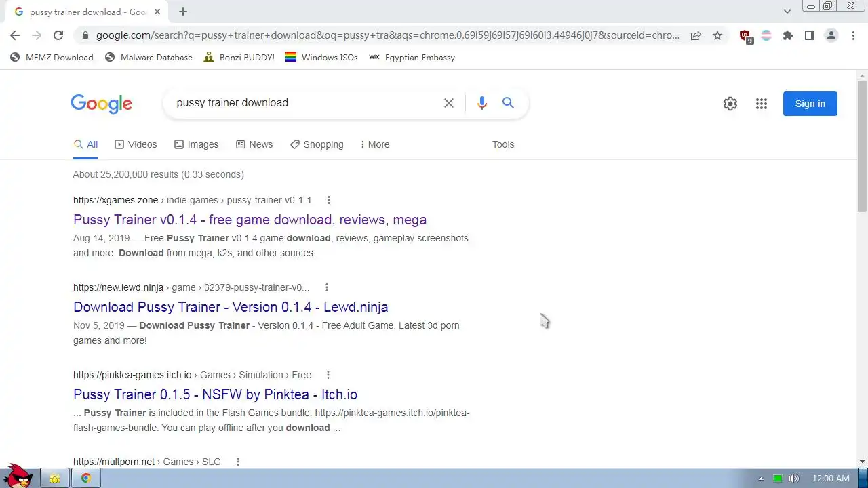
Task: Go back to the previous page
Action: pos(15,35)
